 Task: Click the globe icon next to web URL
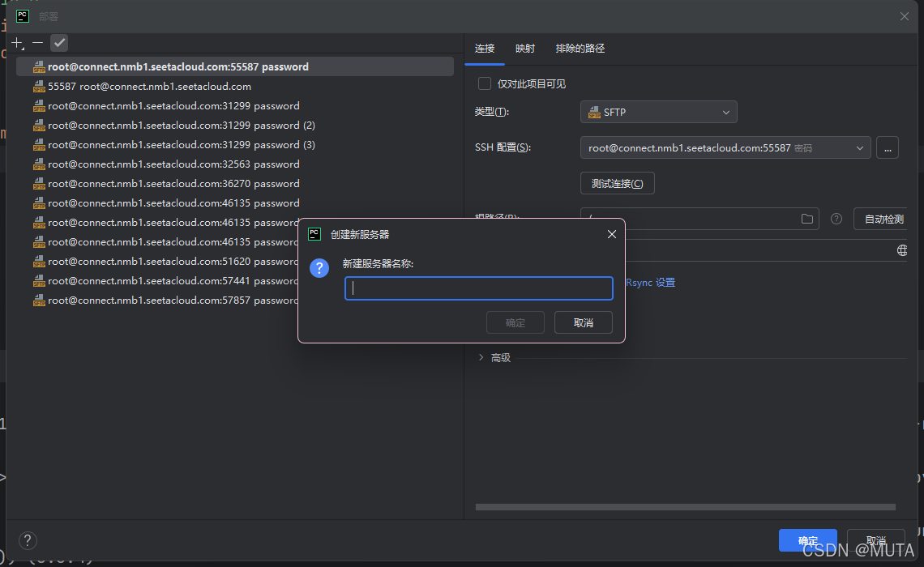pyautogui.click(x=902, y=250)
